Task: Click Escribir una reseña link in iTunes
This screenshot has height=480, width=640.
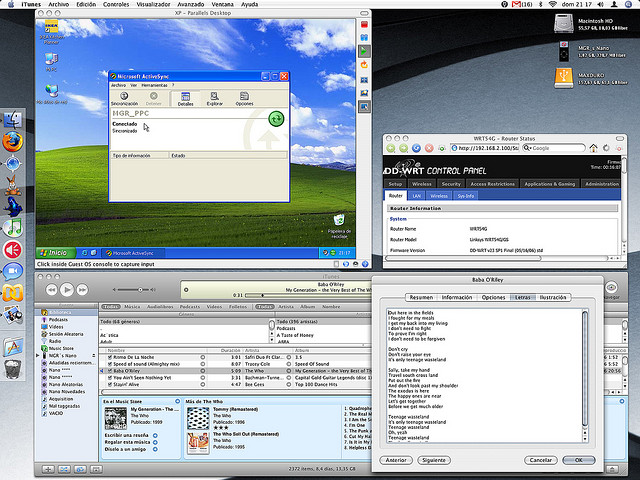Action: click(x=126, y=435)
